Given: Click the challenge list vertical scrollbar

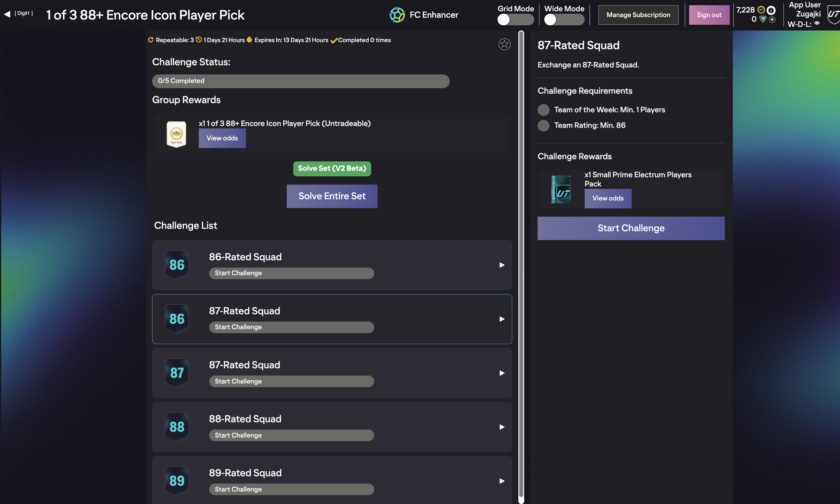Looking at the screenshot, I should point(521,265).
